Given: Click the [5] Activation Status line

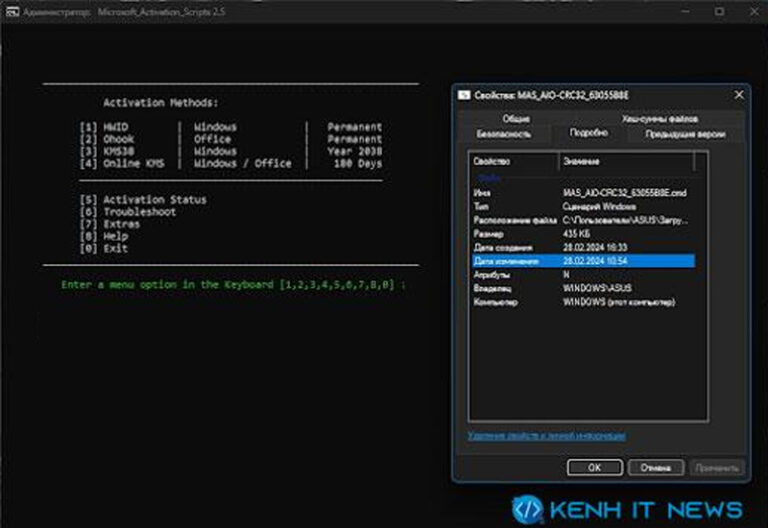Looking at the screenshot, I should tap(143, 200).
